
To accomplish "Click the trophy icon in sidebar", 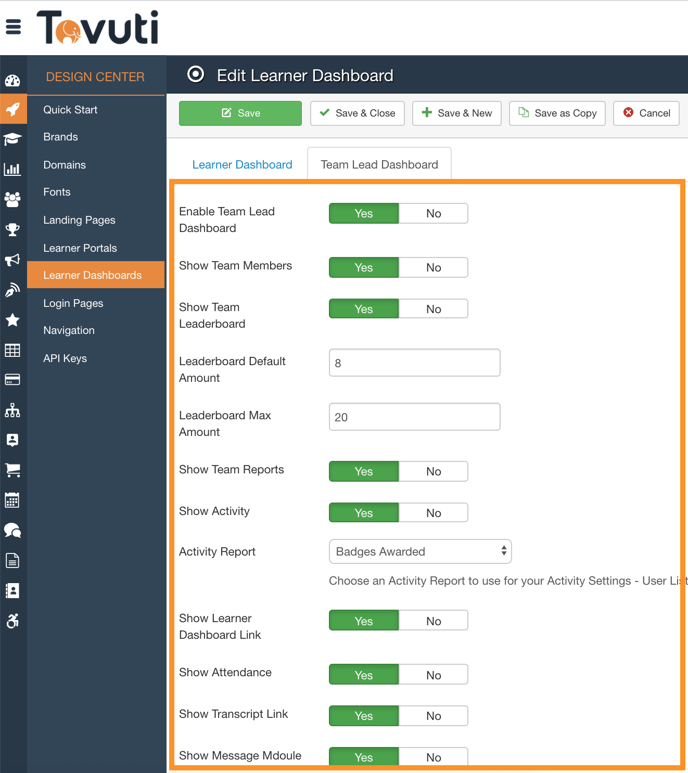I will tap(13, 230).
